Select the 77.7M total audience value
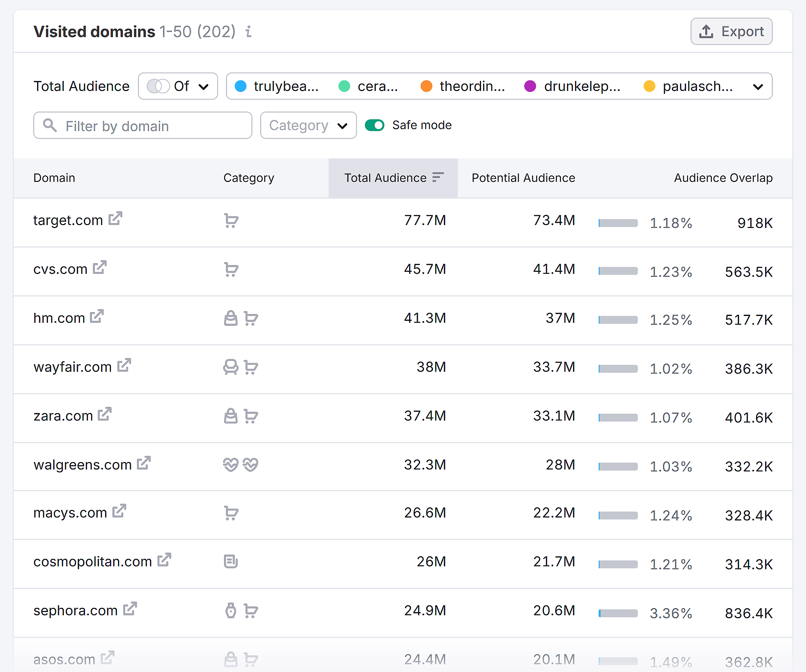 point(425,220)
